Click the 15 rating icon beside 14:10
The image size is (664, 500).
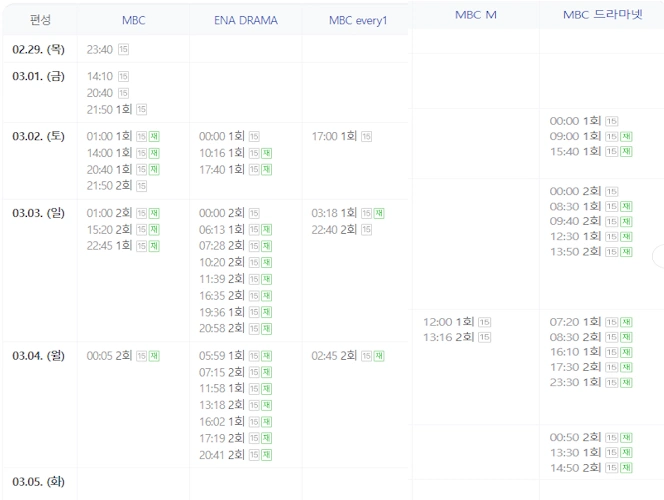tap(123, 76)
